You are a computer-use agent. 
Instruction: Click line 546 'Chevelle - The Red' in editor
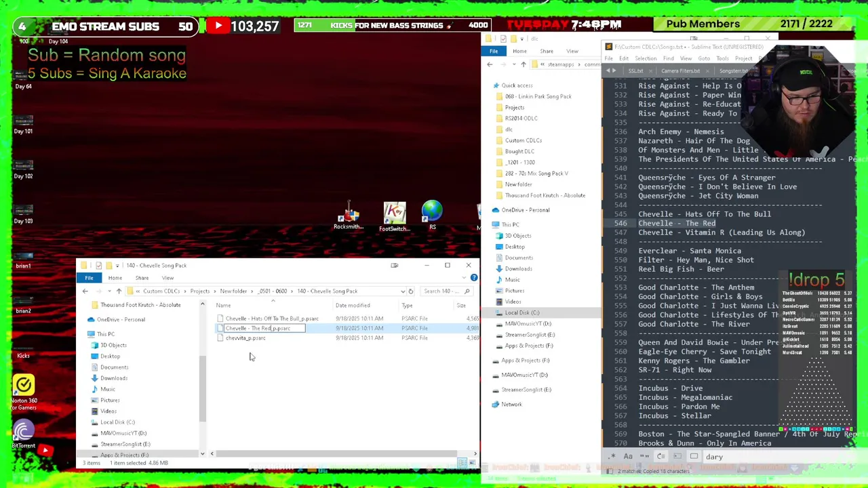[x=676, y=223]
